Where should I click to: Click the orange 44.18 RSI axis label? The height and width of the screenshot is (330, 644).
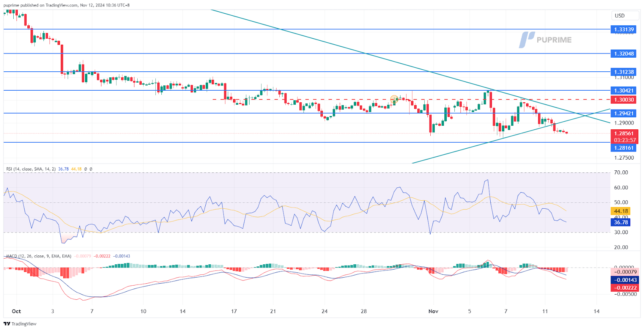[621, 211]
